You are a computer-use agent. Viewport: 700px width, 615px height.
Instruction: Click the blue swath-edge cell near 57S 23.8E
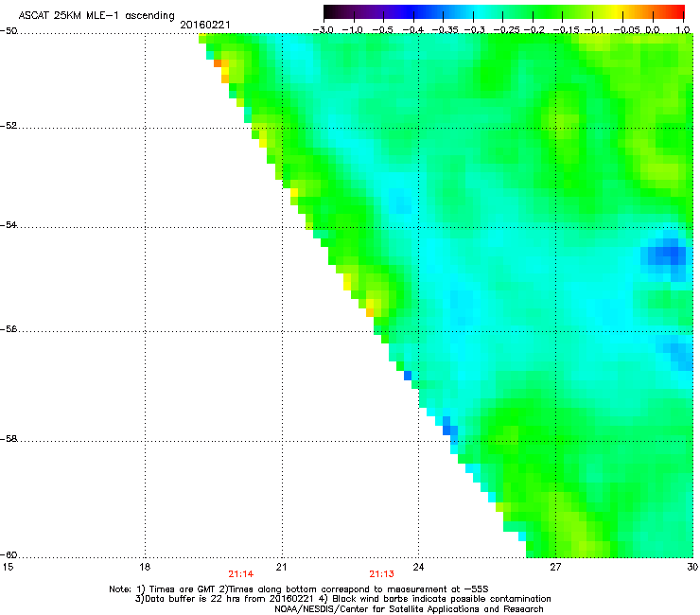click(408, 376)
